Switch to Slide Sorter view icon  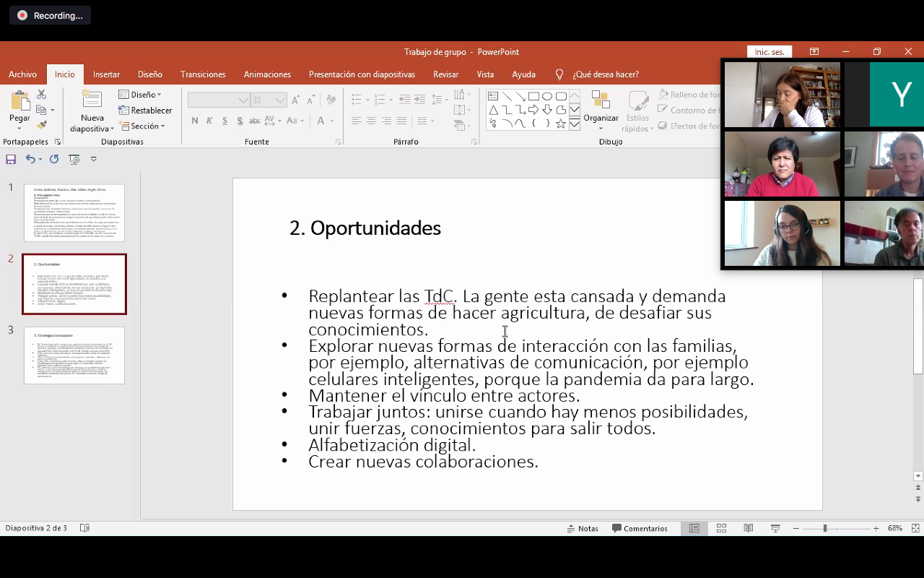pyautogui.click(x=721, y=528)
